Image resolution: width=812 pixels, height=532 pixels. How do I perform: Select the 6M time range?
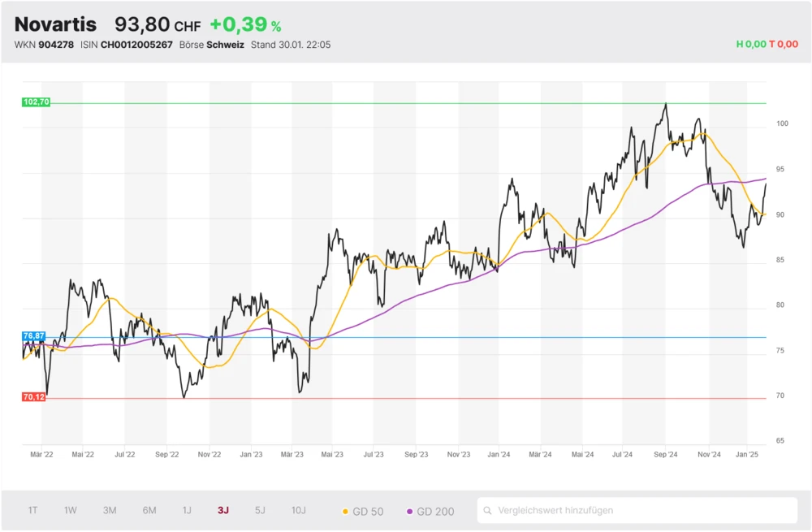(x=149, y=511)
